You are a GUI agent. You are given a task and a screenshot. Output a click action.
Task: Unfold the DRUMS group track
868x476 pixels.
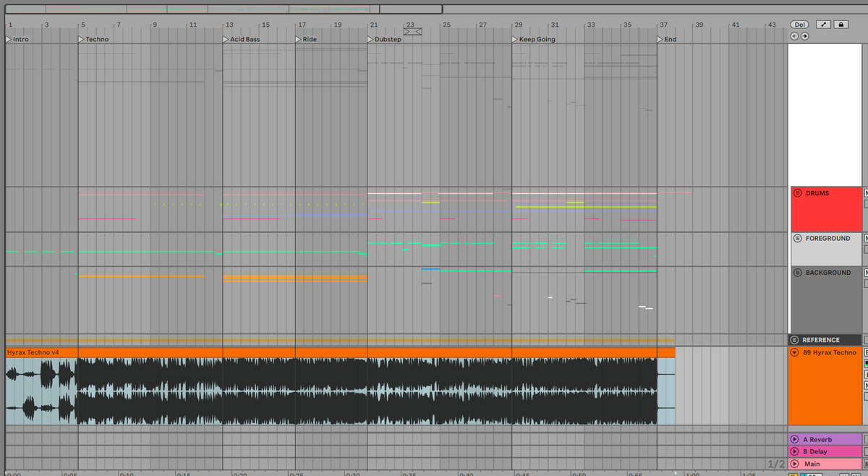(798, 193)
